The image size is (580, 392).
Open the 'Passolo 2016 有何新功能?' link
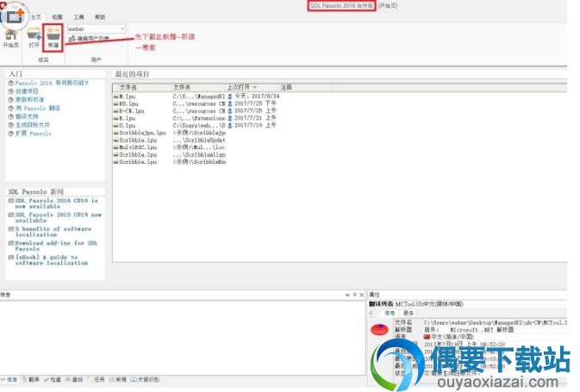point(52,83)
